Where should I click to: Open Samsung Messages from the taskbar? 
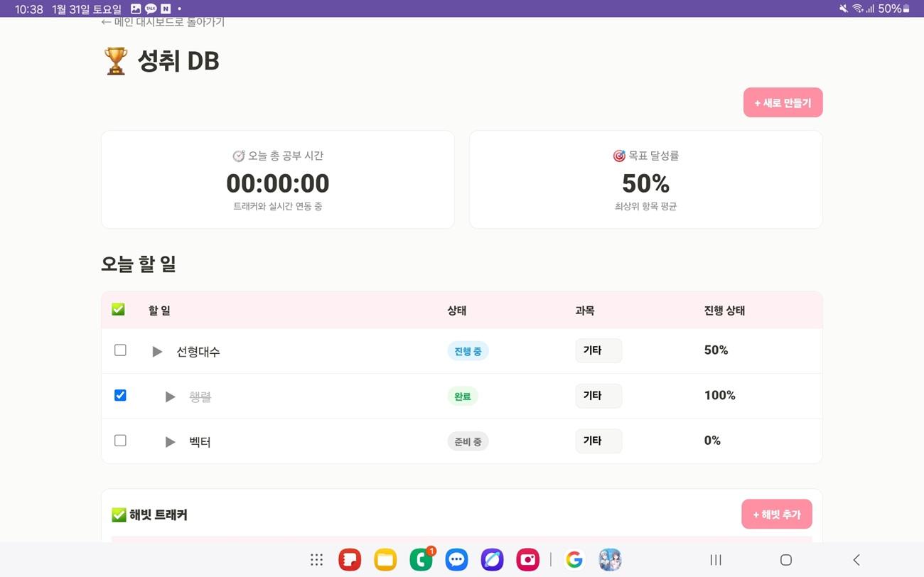click(456, 559)
